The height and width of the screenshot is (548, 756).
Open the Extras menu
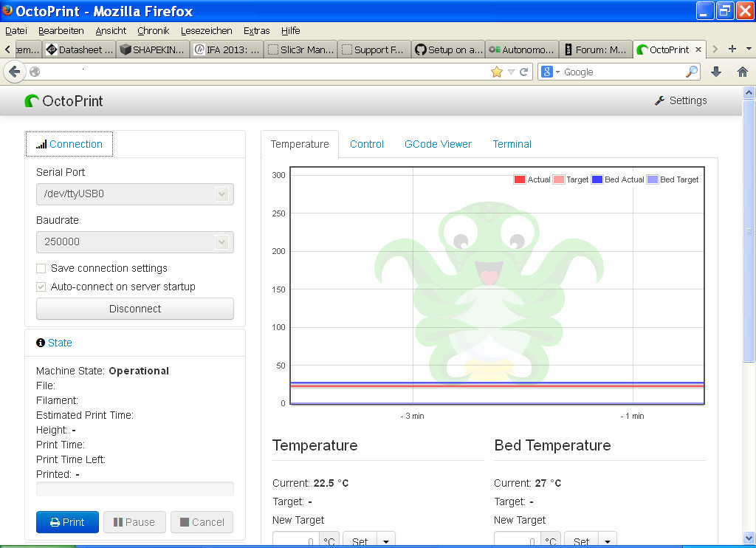256,31
